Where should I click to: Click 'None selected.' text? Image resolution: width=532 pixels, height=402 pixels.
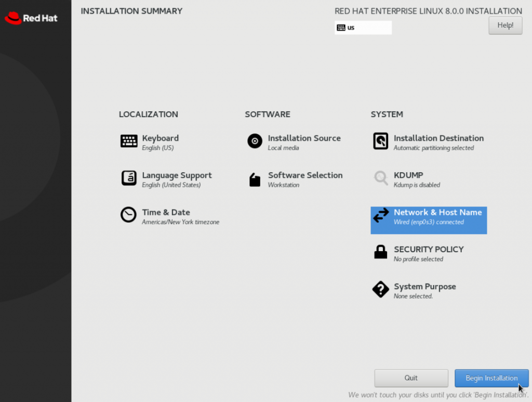tap(413, 296)
